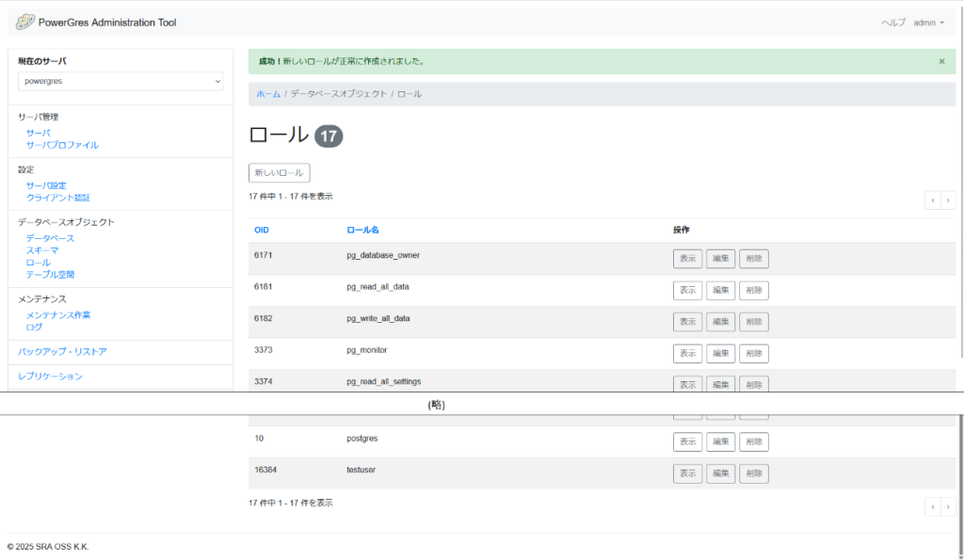
Task: Click the role count badge 17
Action: click(x=329, y=136)
